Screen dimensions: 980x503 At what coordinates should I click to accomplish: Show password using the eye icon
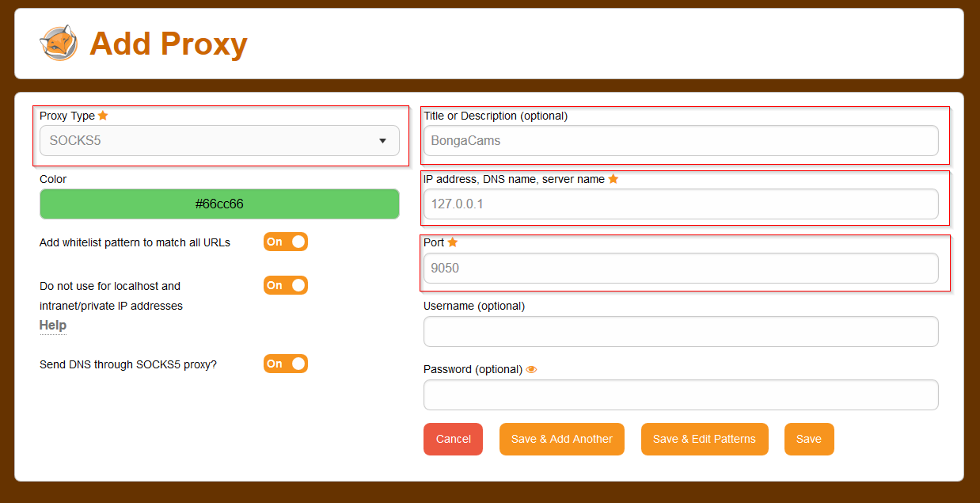[531, 369]
